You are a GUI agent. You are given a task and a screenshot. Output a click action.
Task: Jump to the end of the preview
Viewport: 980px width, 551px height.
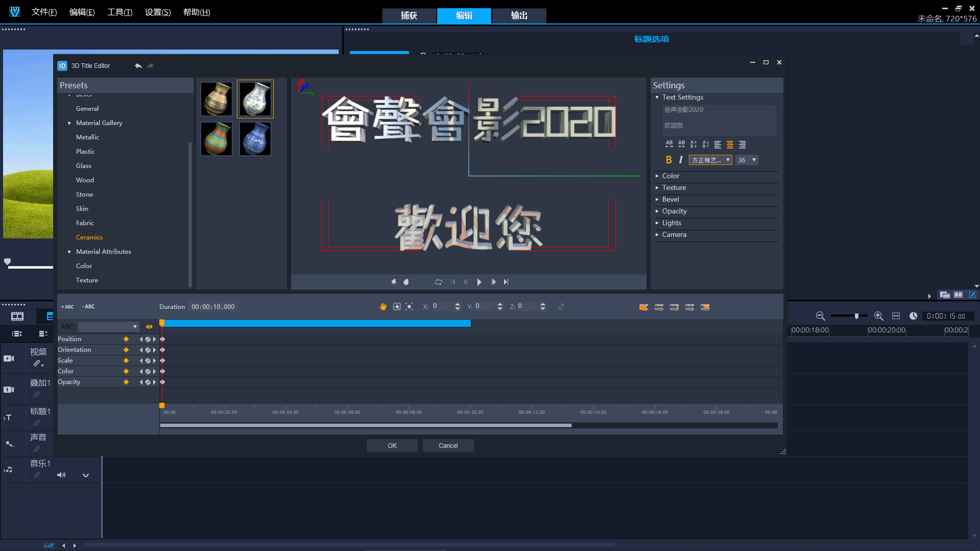(x=506, y=282)
